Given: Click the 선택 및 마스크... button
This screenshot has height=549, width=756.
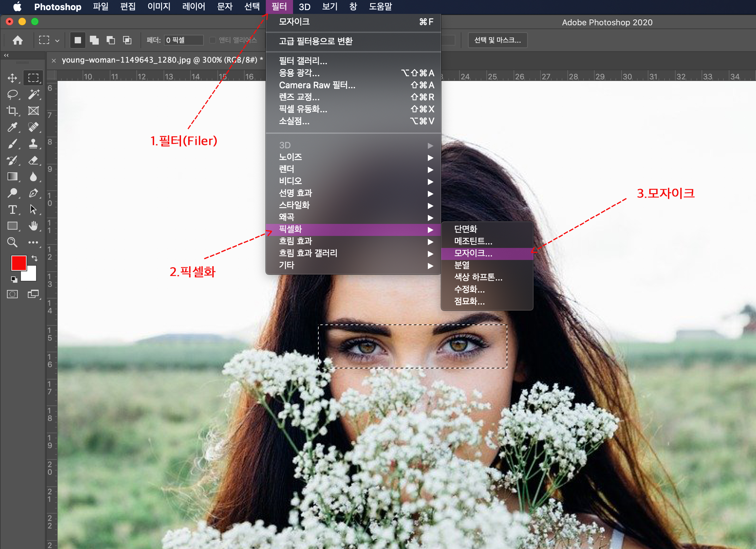Looking at the screenshot, I should click(497, 40).
